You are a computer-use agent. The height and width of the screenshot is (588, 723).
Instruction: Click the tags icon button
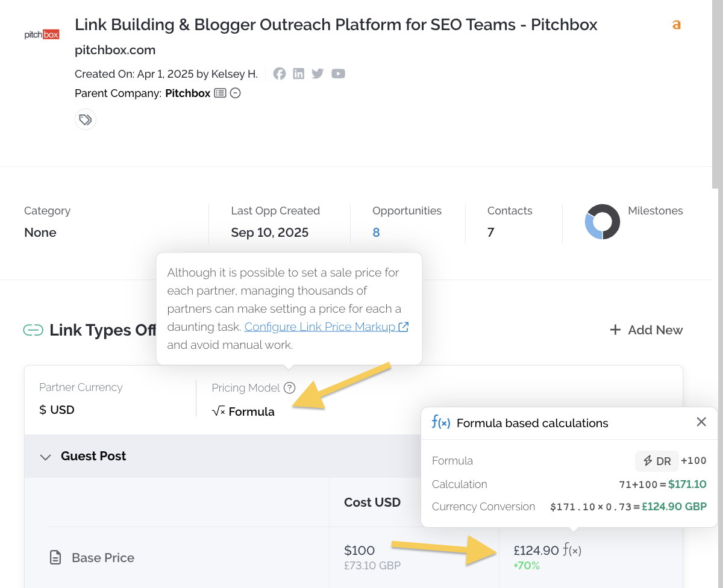86,119
